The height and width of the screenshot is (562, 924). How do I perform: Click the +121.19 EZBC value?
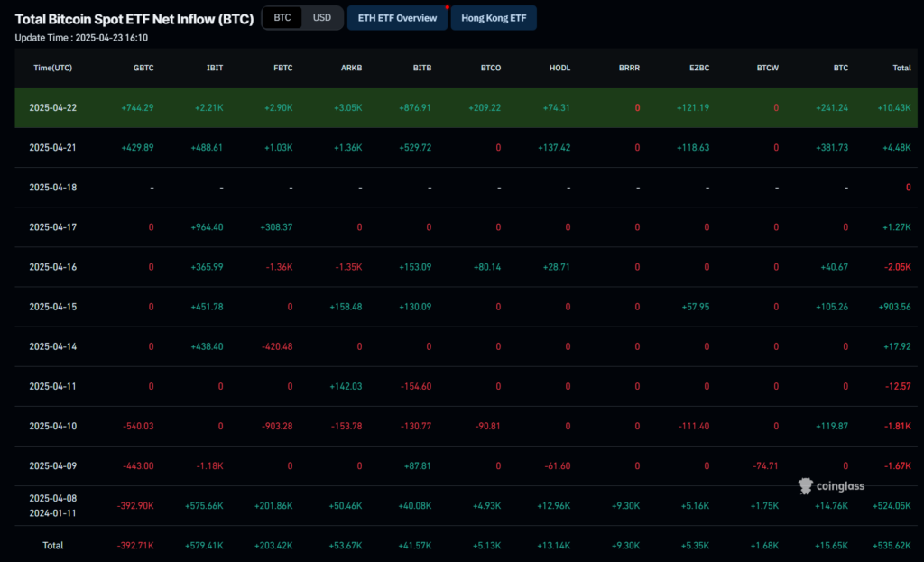tap(693, 108)
